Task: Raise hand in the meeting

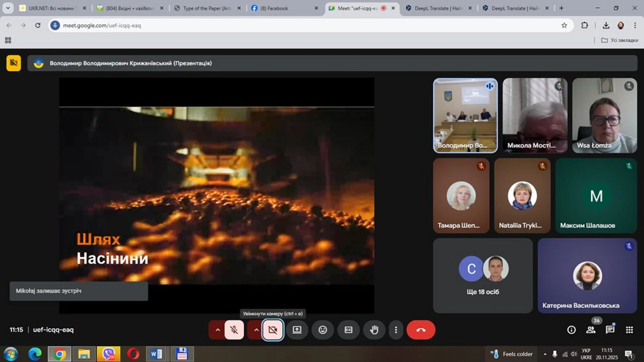Action: [x=374, y=330]
